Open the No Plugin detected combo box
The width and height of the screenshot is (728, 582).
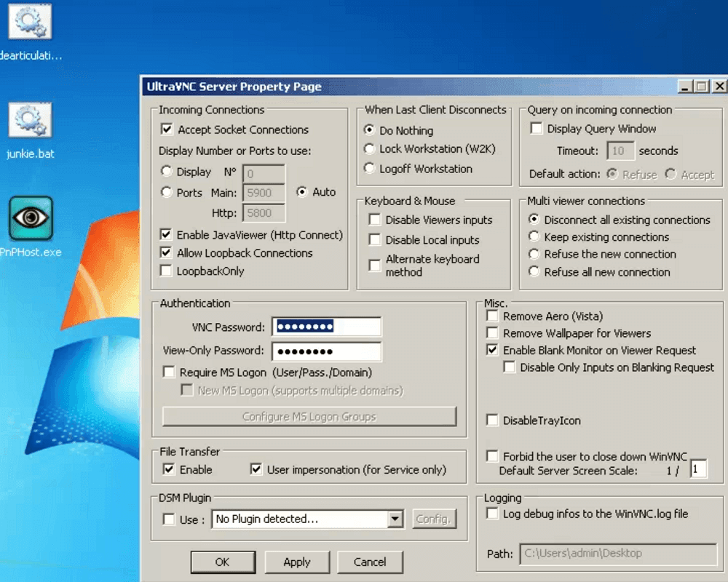300,519
